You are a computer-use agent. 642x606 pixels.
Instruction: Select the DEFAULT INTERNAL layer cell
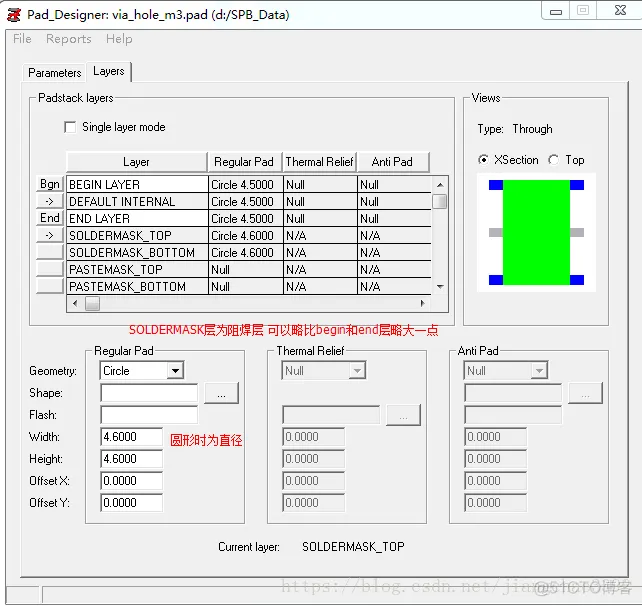click(x=138, y=202)
